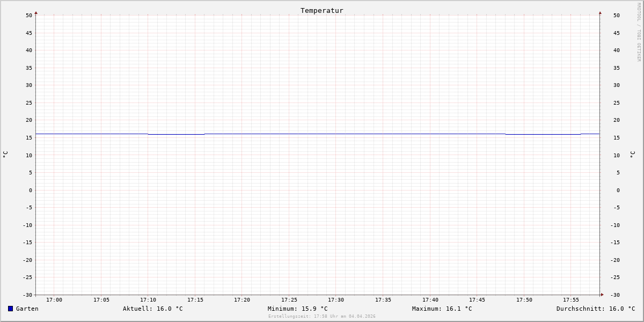Image resolution: width=644 pixels, height=322 pixels.
Task: Click the Minimum: 15.9 °C statistic
Action: tap(298, 309)
